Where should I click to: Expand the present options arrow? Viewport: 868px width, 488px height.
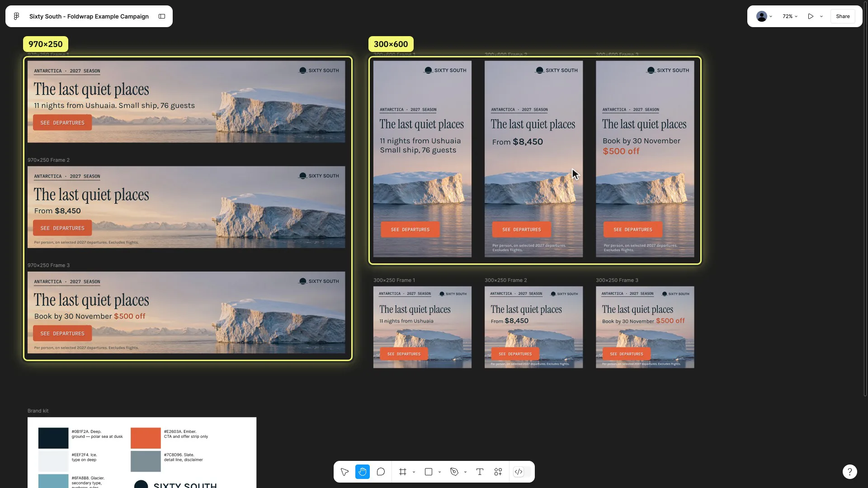click(821, 16)
